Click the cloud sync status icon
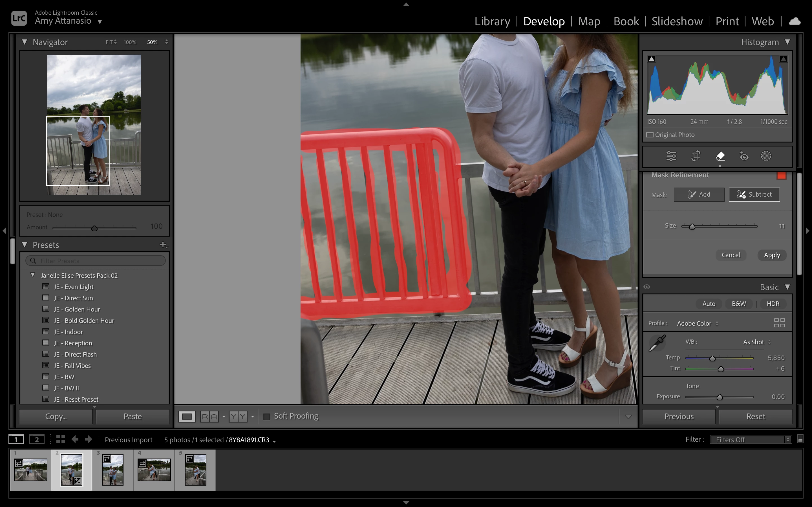 tap(794, 21)
